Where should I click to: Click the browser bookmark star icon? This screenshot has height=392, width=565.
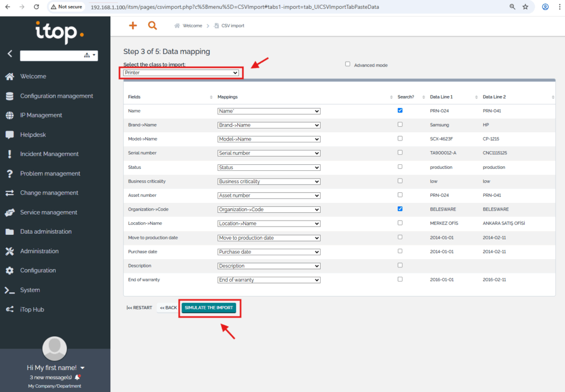click(x=525, y=7)
